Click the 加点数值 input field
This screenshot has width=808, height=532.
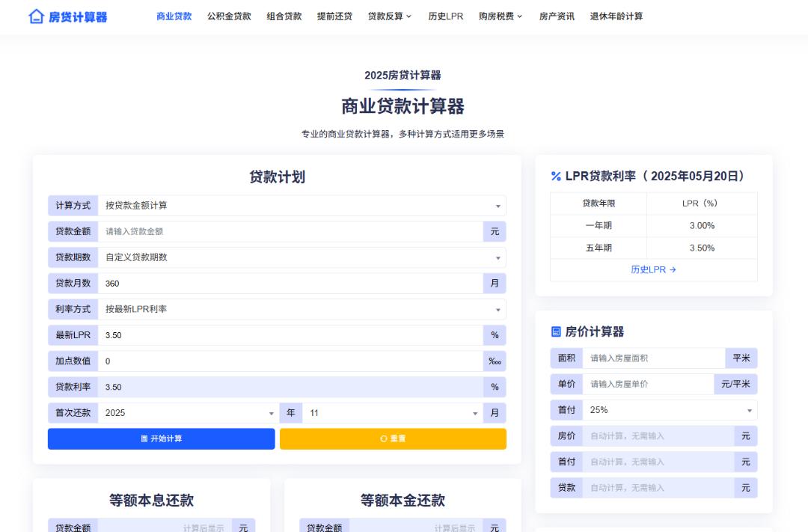click(x=290, y=361)
